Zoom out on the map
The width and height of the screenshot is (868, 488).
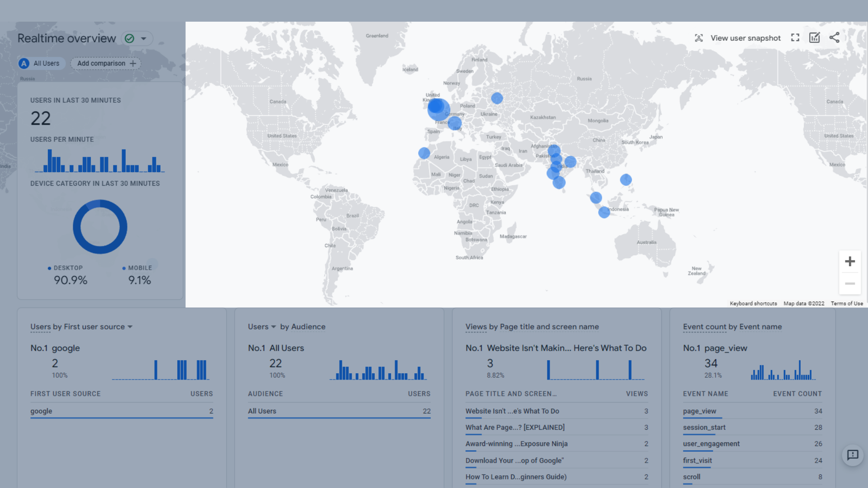coord(850,284)
